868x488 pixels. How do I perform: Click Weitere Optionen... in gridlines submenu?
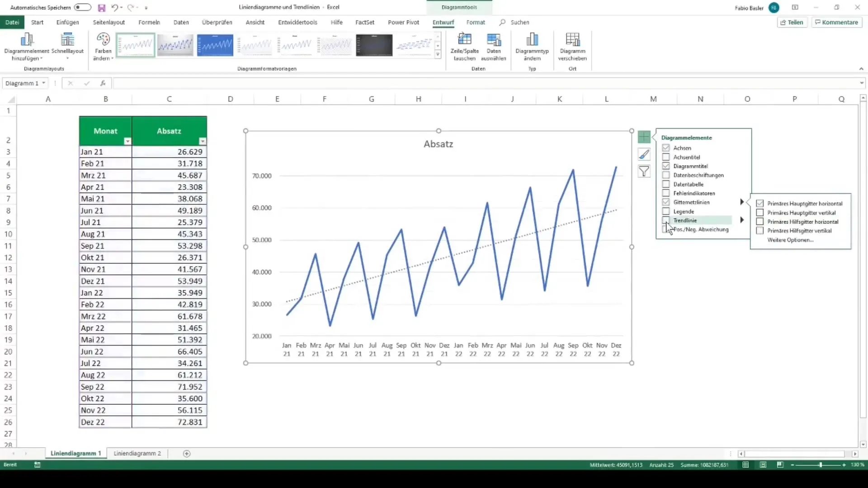tap(790, 240)
